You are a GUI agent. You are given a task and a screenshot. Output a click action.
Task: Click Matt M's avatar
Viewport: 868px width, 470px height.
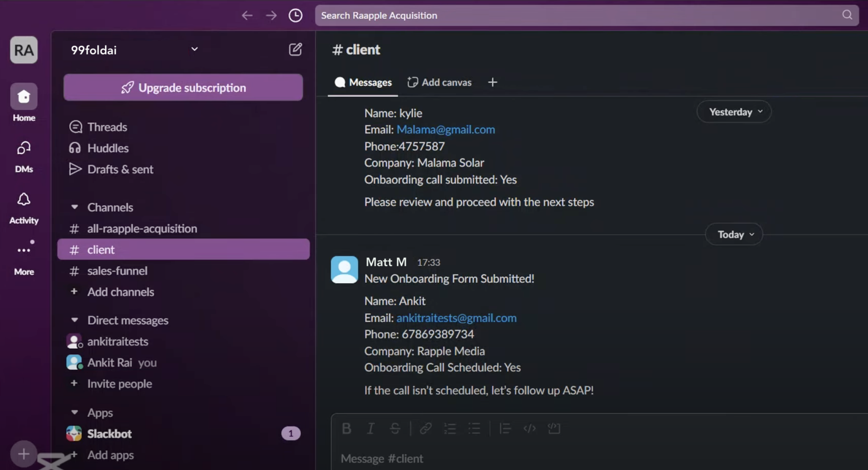[x=344, y=270]
